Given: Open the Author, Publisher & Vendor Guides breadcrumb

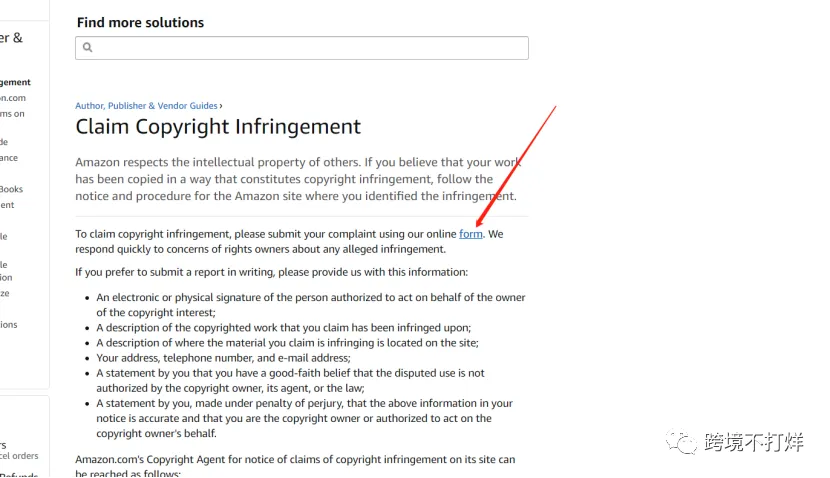Looking at the screenshot, I should point(146,106).
